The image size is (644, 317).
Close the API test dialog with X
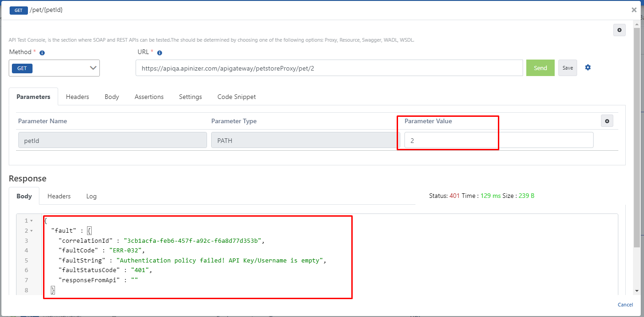point(634,10)
